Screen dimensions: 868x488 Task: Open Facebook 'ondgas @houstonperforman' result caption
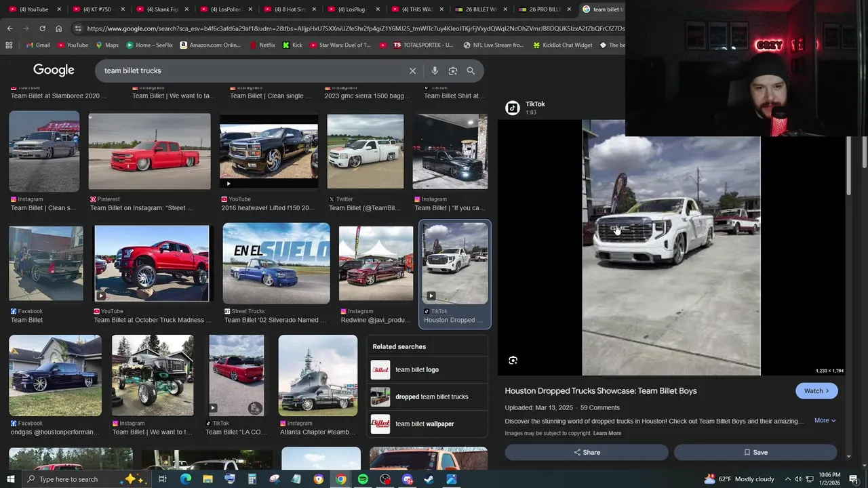click(54, 432)
